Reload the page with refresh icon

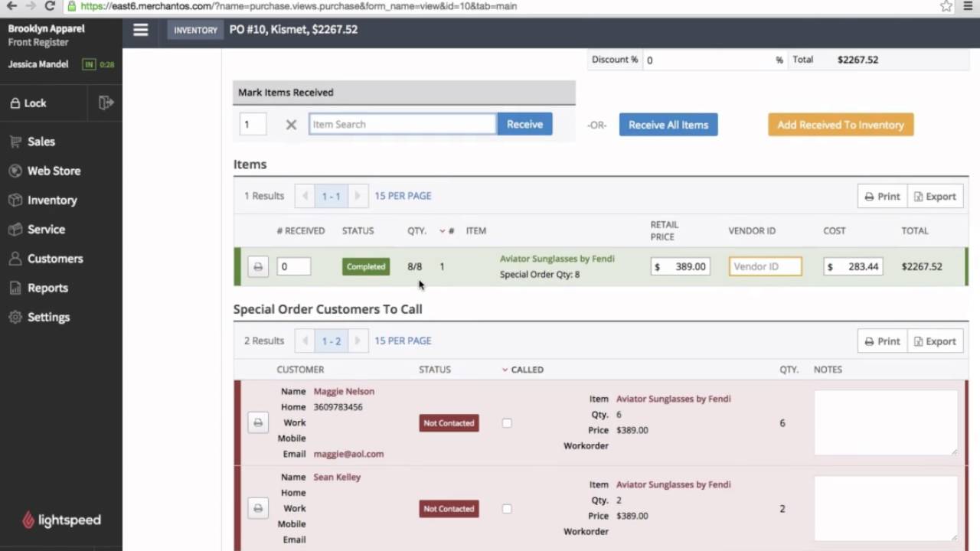50,6
